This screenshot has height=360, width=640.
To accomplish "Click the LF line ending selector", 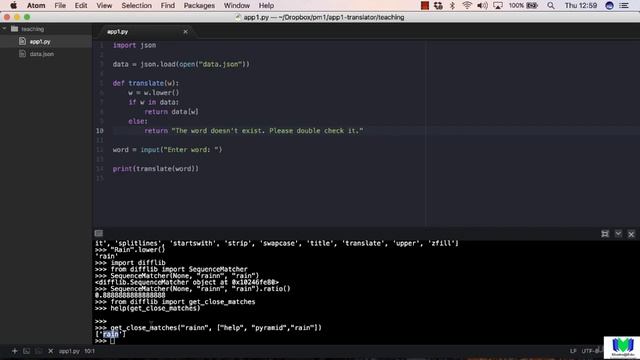I will tap(573, 351).
